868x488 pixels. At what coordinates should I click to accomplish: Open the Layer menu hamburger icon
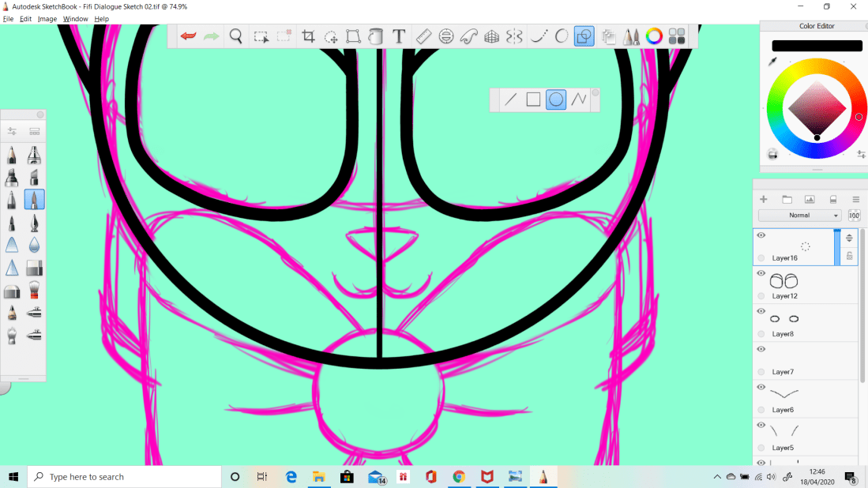tap(855, 199)
